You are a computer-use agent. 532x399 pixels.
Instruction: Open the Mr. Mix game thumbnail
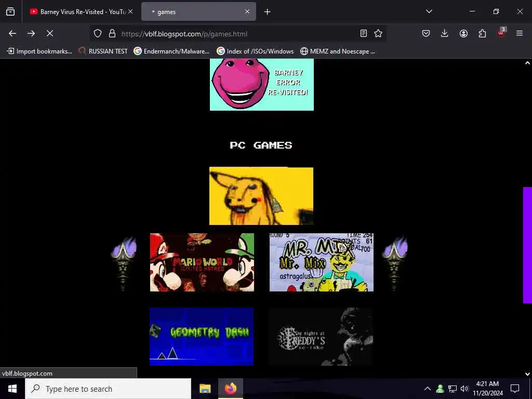pyautogui.click(x=321, y=262)
